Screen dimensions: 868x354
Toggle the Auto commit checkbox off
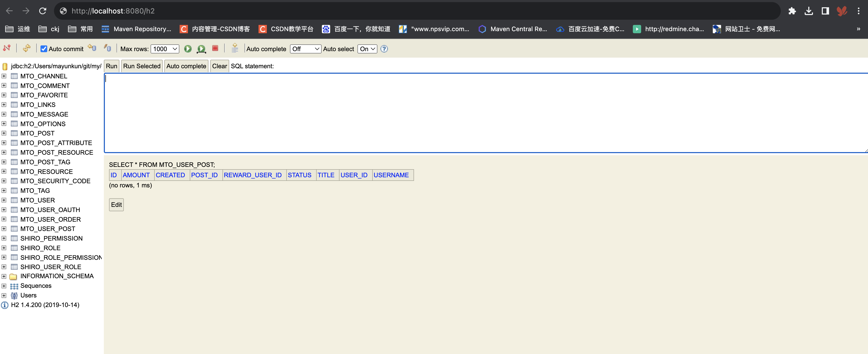tap(44, 49)
